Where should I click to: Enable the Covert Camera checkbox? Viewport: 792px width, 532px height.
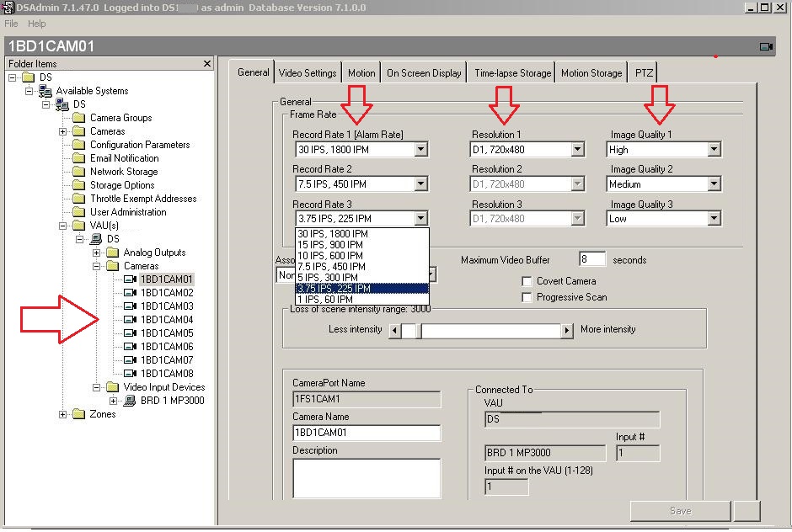coord(527,281)
